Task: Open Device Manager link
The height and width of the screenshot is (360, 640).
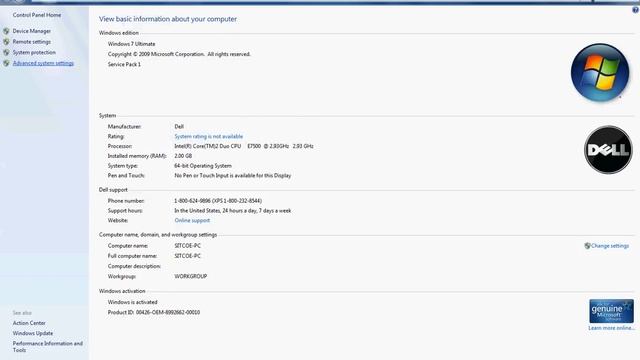Action: click(32, 31)
